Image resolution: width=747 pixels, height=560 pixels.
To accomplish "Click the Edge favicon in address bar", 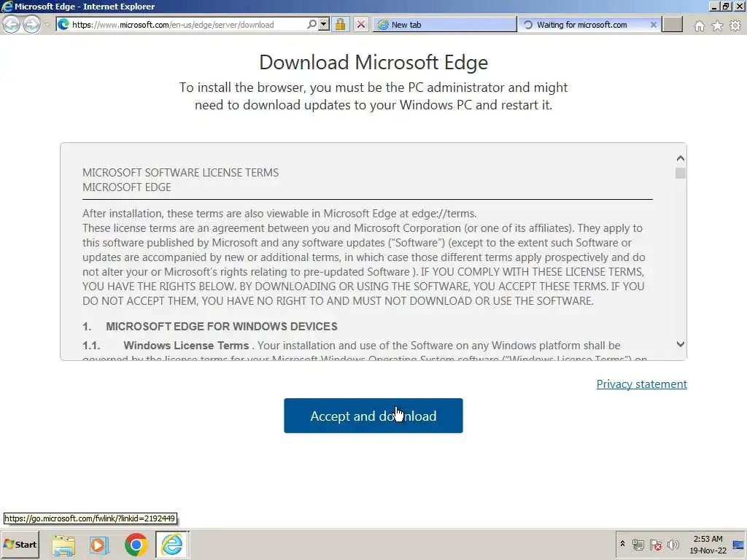I will (x=63, y=24).
